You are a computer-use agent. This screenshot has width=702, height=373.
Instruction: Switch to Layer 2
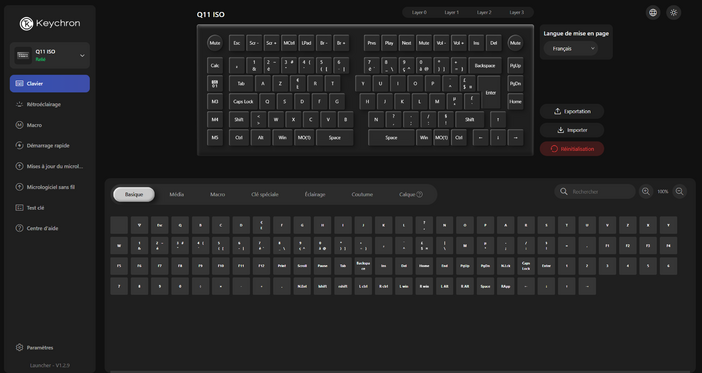tap(484, 13)
